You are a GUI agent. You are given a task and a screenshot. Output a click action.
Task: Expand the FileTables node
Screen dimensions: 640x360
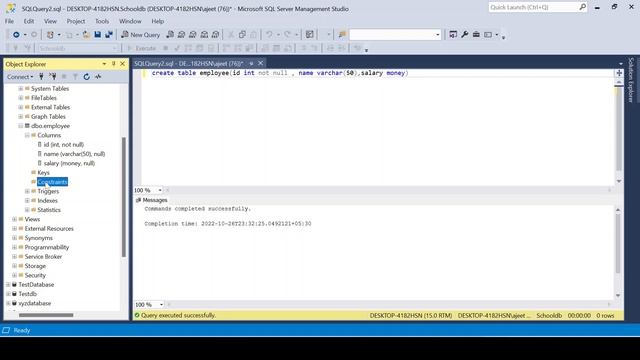tap(21, 98)
